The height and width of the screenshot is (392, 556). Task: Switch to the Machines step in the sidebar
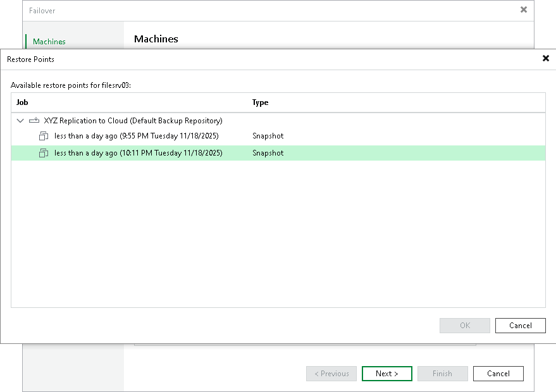click(49, 41)
